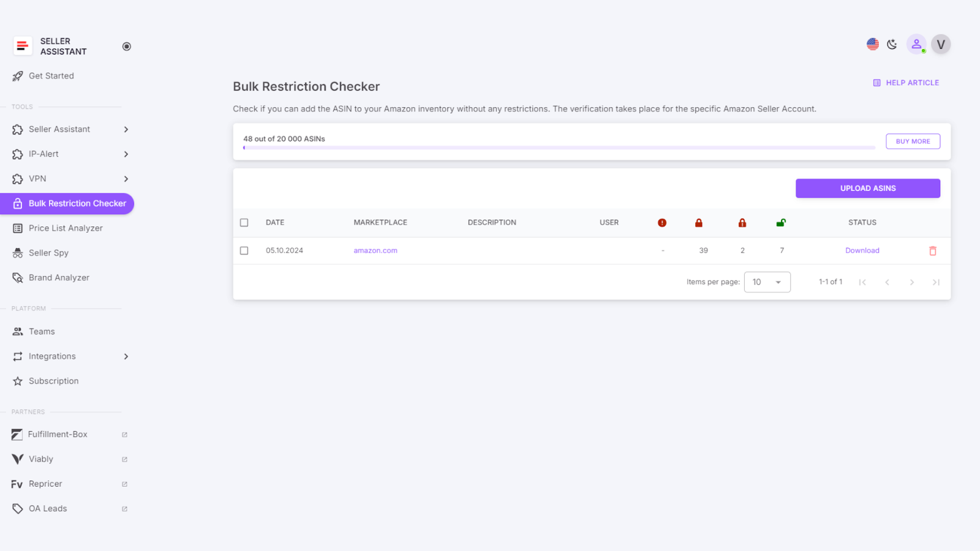
Task: Click the red locked padlock column icon
Action: (699, 222)
